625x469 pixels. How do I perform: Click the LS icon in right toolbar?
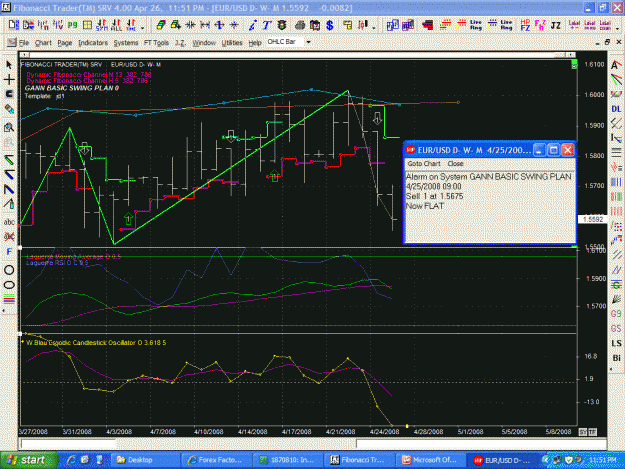pos(616,343)
